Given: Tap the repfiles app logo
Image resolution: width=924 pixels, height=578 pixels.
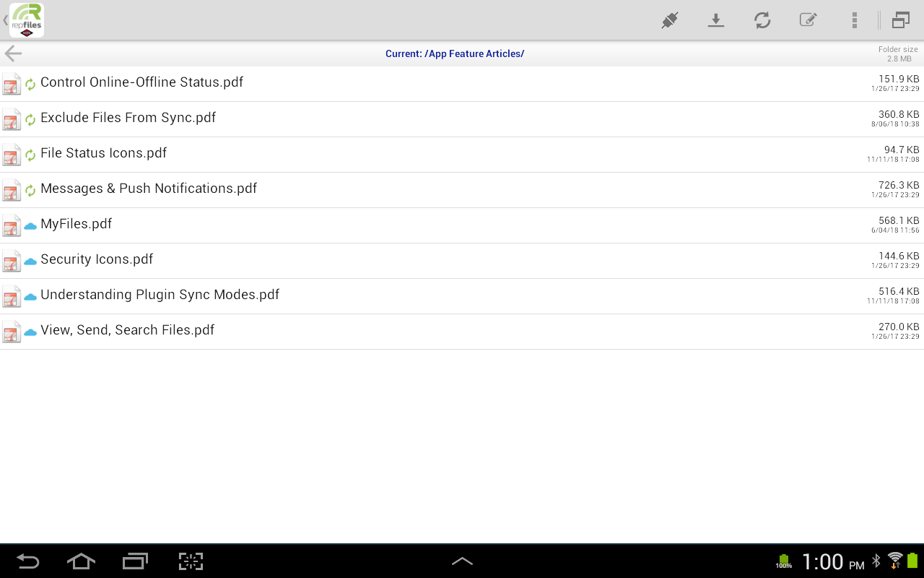Looking at the screenshot, I should (27, 20).
